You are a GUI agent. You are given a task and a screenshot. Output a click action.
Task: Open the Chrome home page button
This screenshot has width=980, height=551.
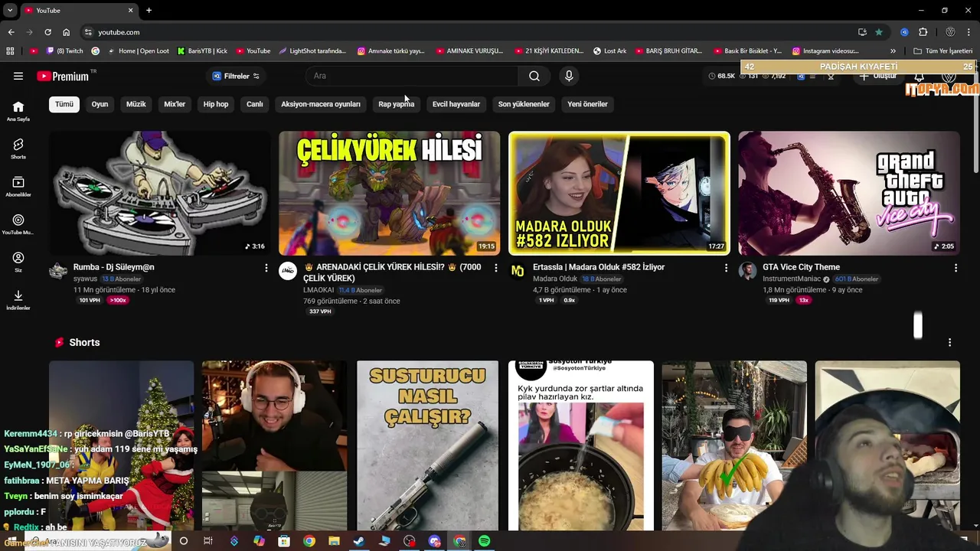click(66, 32)
